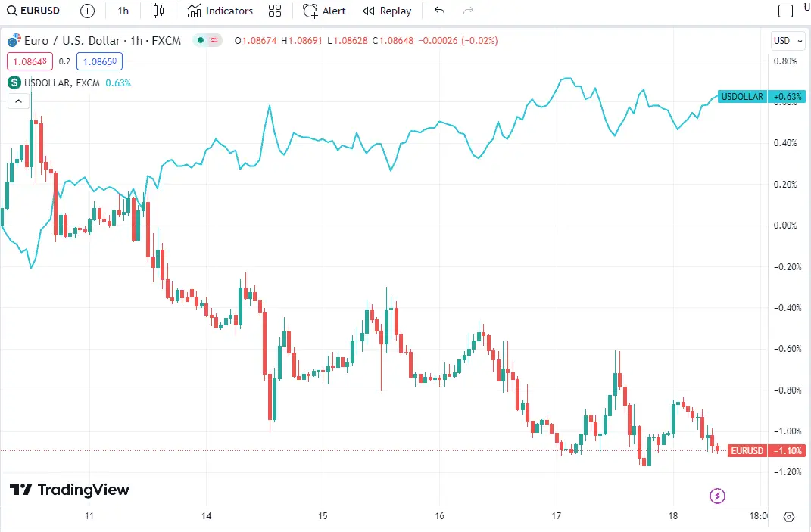Open the candlestick chart type selector

[159, 11]
